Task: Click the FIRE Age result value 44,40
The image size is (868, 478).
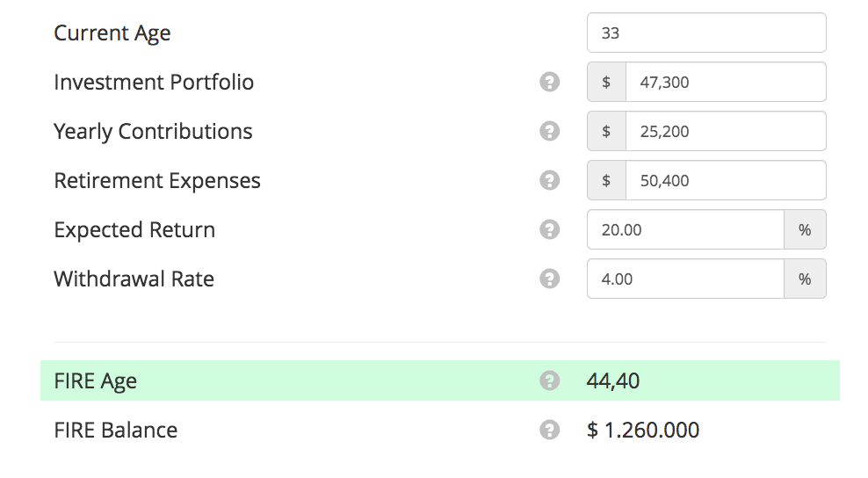Action: pos(613,381)
